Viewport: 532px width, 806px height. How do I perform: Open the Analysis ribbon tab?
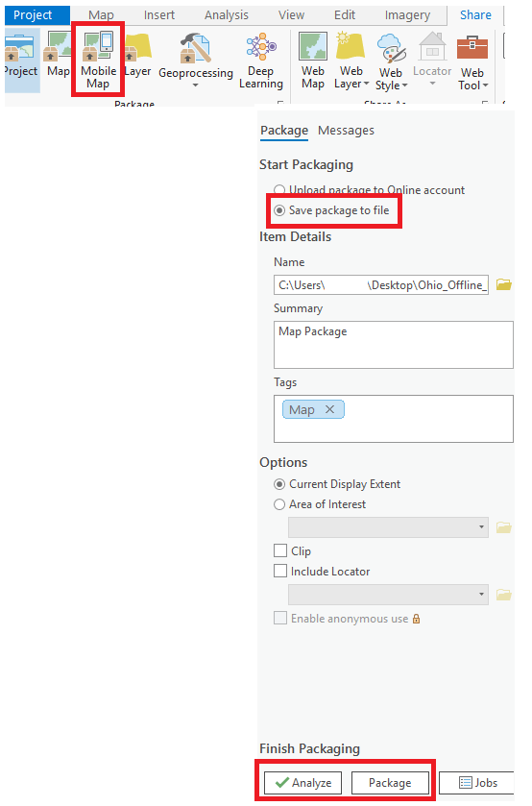227,15
